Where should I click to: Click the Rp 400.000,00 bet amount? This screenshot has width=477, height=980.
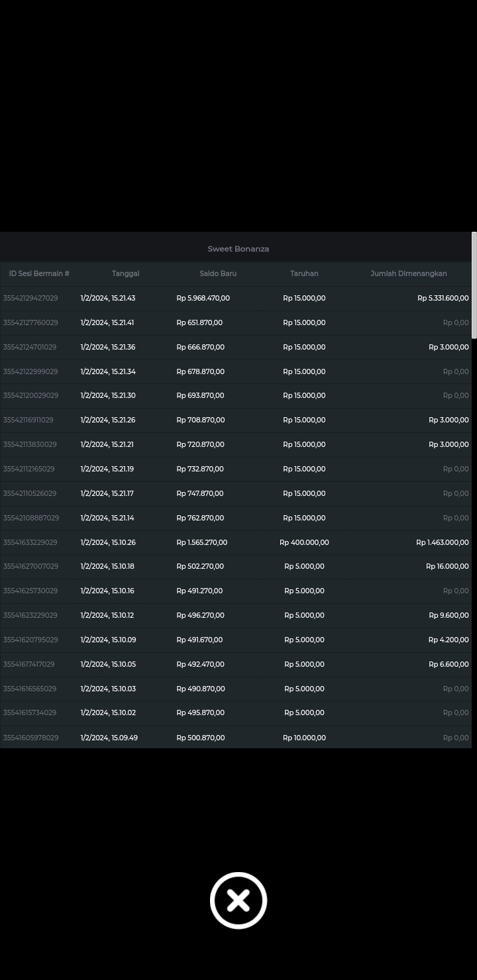pyautogui.click(x=304, y=542)
